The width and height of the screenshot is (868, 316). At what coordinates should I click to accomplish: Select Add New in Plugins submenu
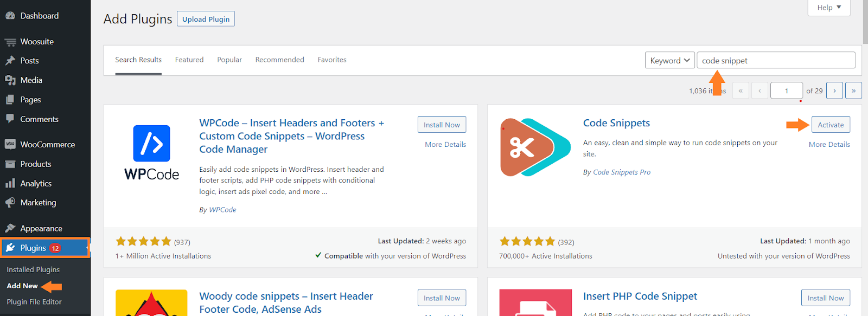tap(22, 286)
